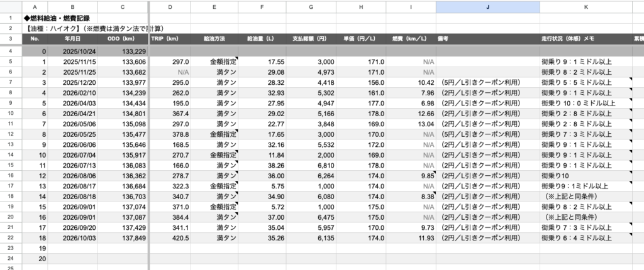The height and width of the screenshot is (270, 644).
Task: Click date cell 2025/10/24
Action: (x=72, y=51)
